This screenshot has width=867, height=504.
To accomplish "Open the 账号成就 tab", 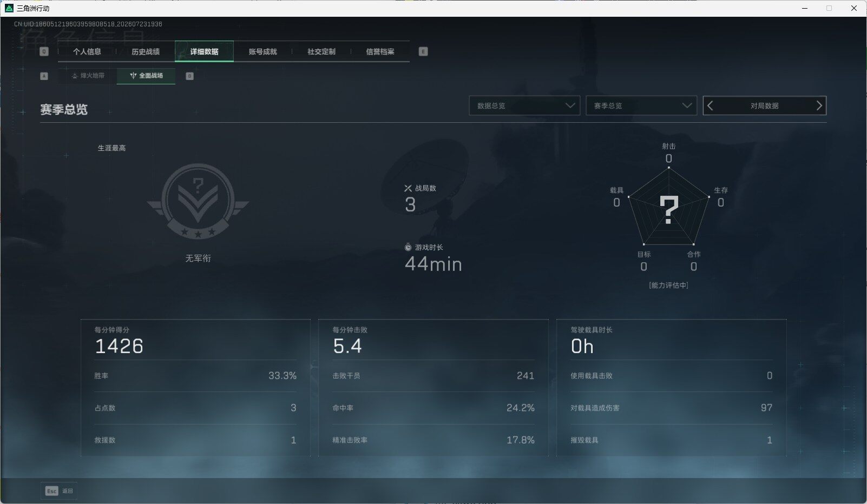I will pyautogui.click(x=262, y=51).
